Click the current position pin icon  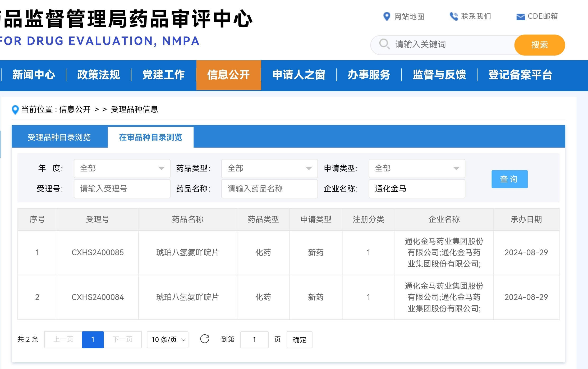[x=15, y=110]
